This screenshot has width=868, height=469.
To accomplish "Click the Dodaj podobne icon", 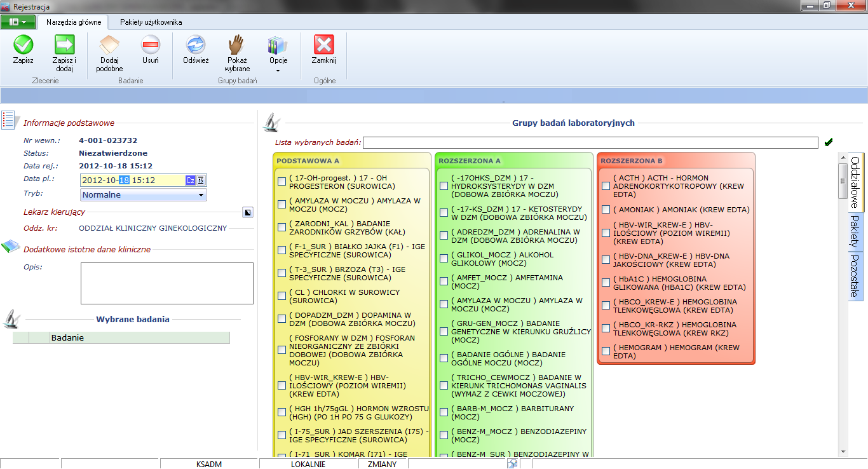I will click(x=109, y=45).
